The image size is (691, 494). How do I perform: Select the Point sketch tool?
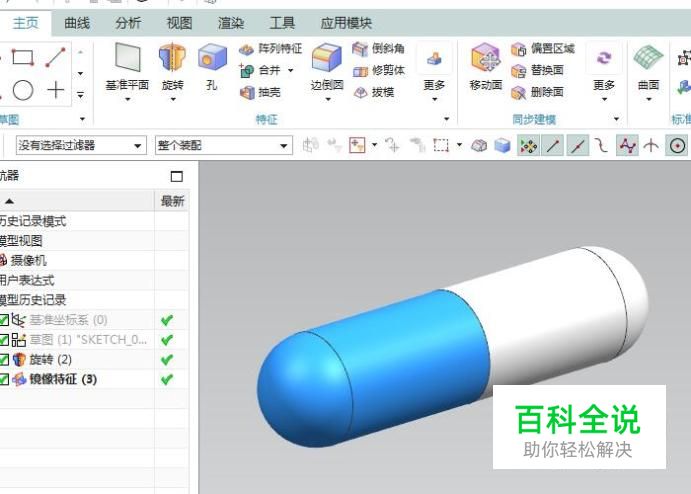56,90
